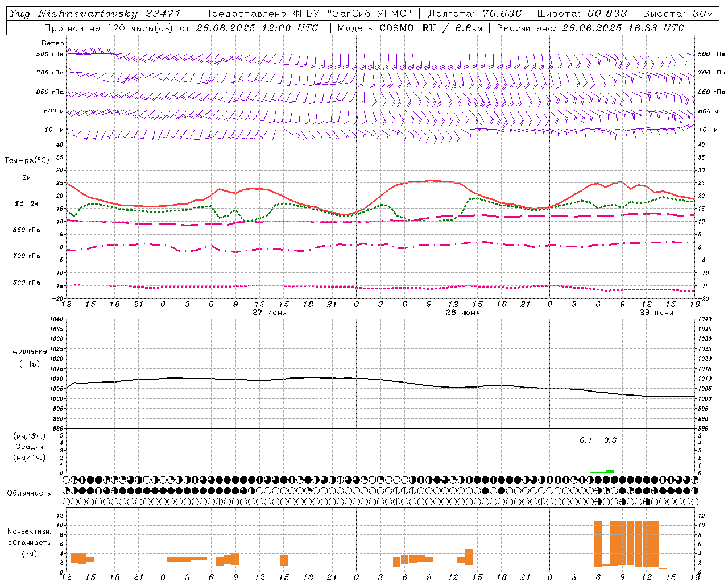This screenshot has height=582, width=728.
Task: Click the '(мм/1ч.)' precipitation unit label
Action: tap(30, 458)
